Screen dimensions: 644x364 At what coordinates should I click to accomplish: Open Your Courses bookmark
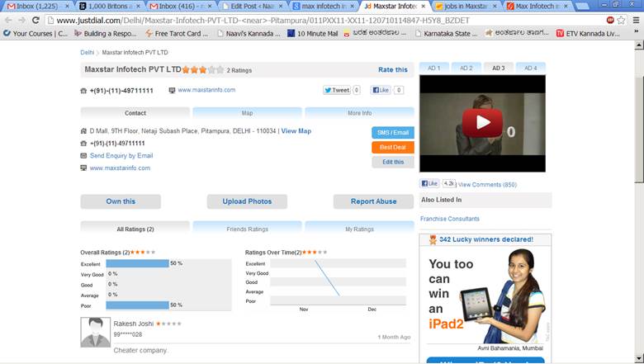36,33
